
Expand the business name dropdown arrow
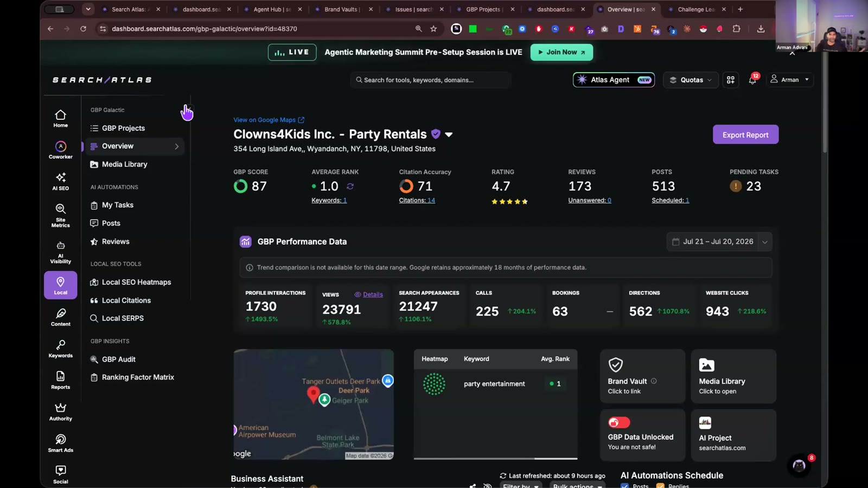click(449, 134)
